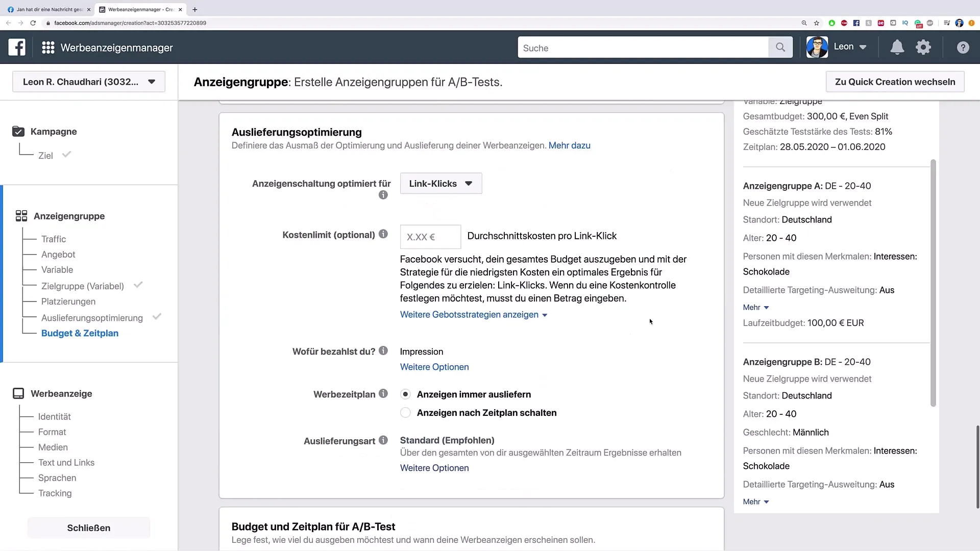Expand Mehr under Anzeigengruppe A
980x551 pixels.
756,307
